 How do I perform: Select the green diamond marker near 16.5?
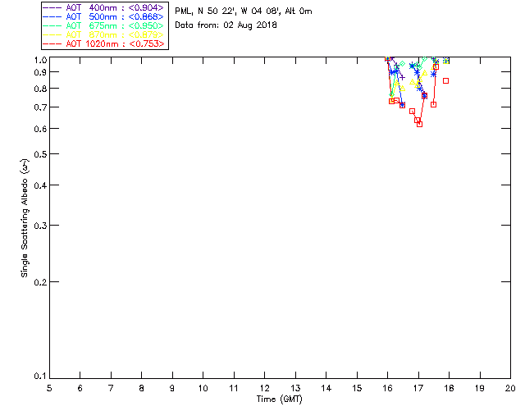click(x=403, y=64)
